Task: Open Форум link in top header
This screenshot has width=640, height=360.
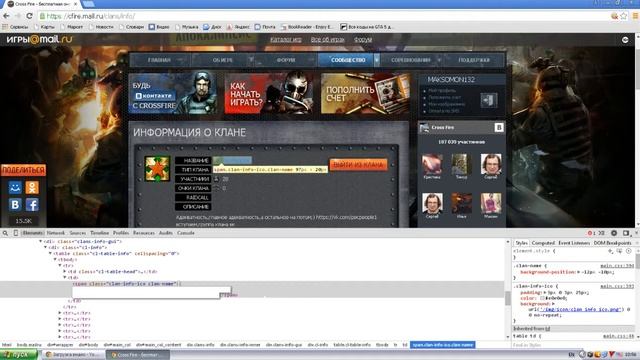Action: (363, 40)
